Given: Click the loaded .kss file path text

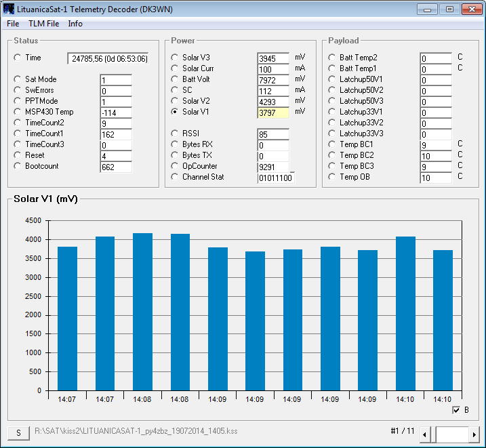Looking at the screenshot, I should 136,431.
